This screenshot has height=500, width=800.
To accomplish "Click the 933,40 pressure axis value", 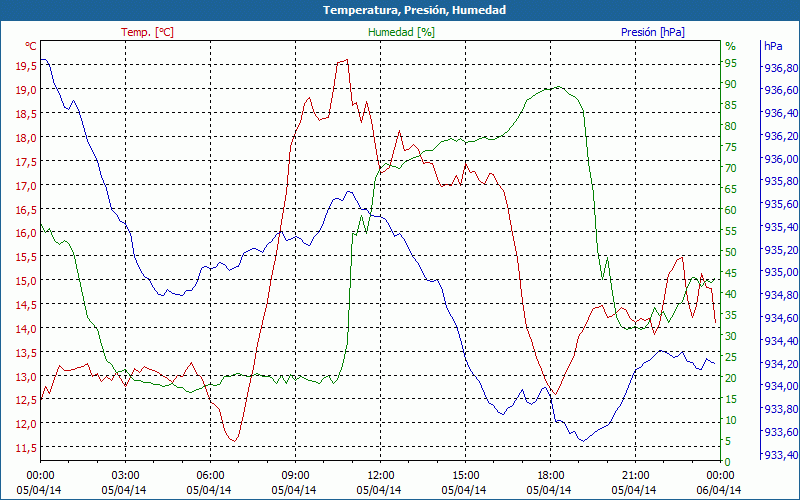I will 781,455.
